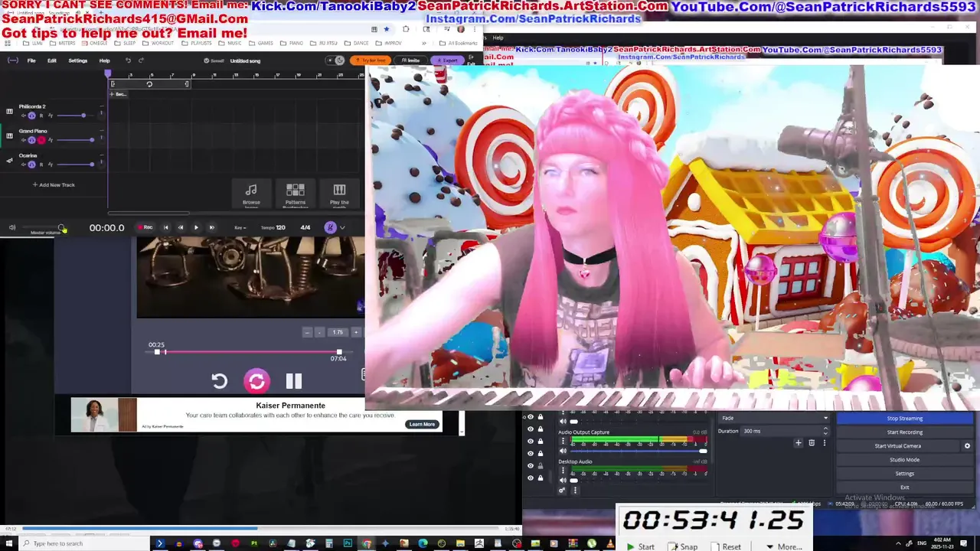The height and width of the screenshot is (551, 980).
Task: Click the 4/4 time signature
Action: (305, 227)
